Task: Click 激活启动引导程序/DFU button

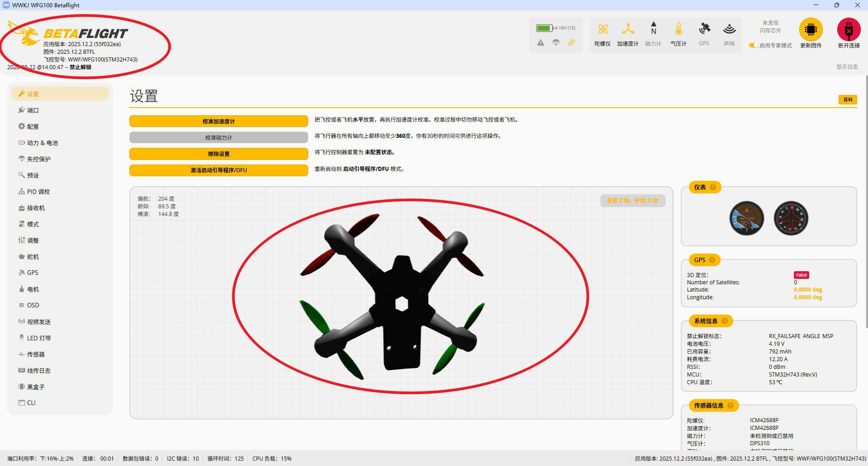Action: [219, 170]
